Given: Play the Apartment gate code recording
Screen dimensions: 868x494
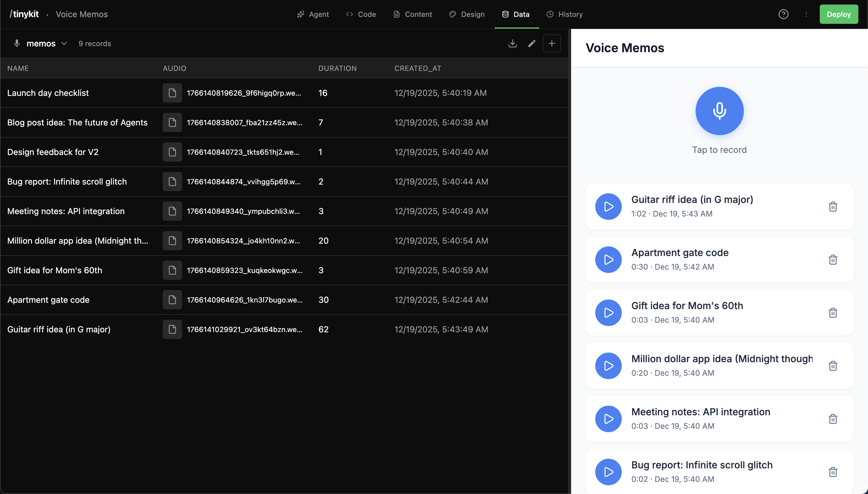Looking at the screenshot, I should [x=608, y=260].
